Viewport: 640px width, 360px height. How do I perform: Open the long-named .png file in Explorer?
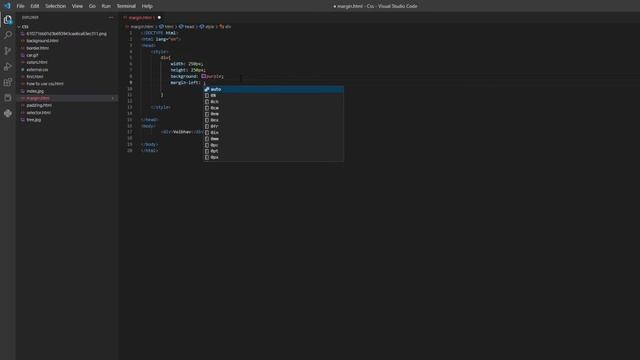(66, 34)
